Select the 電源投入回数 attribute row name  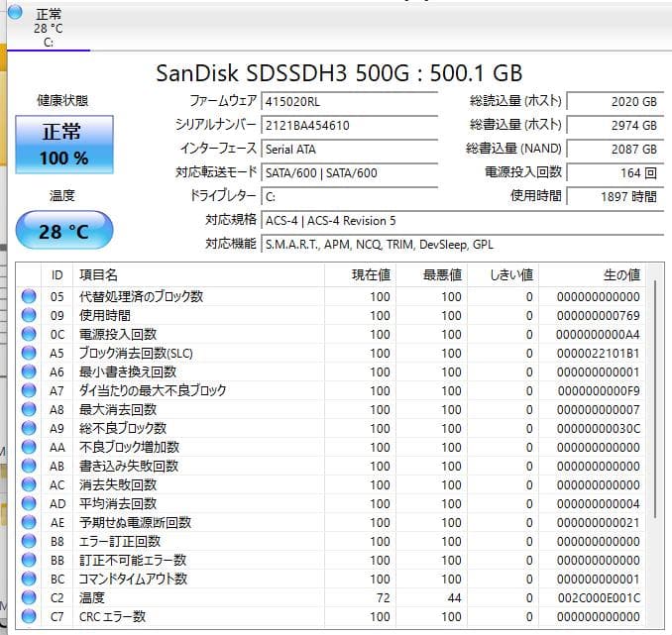[x=118, y=334]
